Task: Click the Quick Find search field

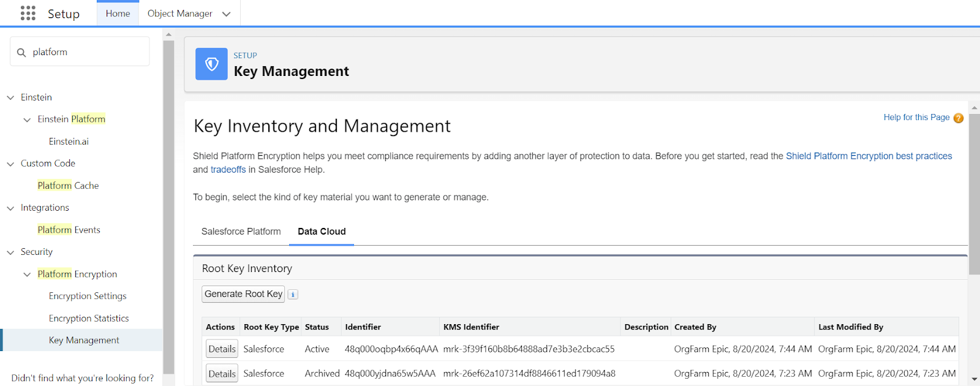Action: (80, 51)
